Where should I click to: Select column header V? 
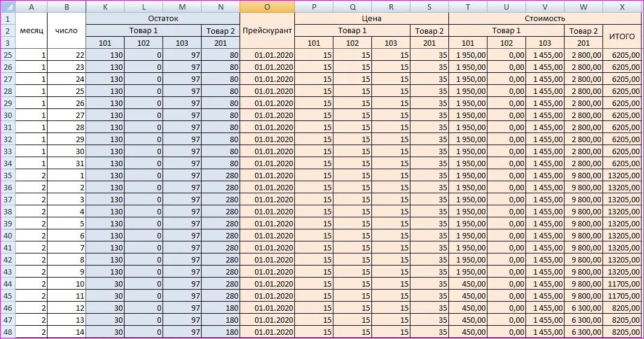click(x=545, y=7)
